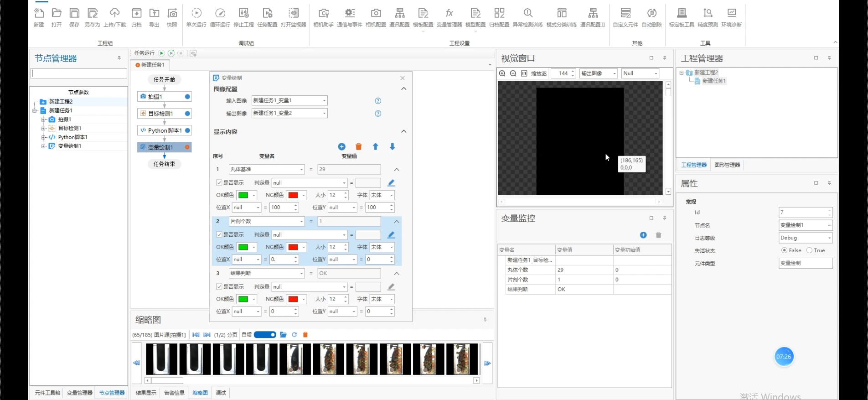Open 日志等级 Debug dropdown

coord(806,238)
